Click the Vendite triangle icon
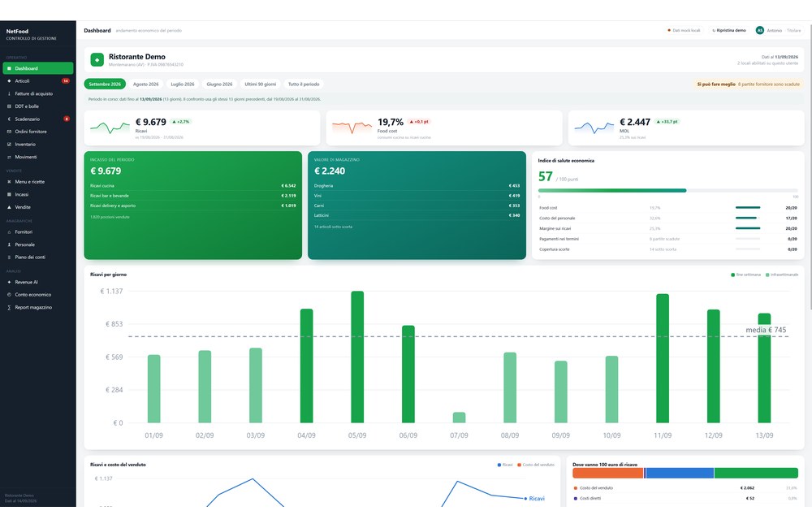 coord(9,207)
